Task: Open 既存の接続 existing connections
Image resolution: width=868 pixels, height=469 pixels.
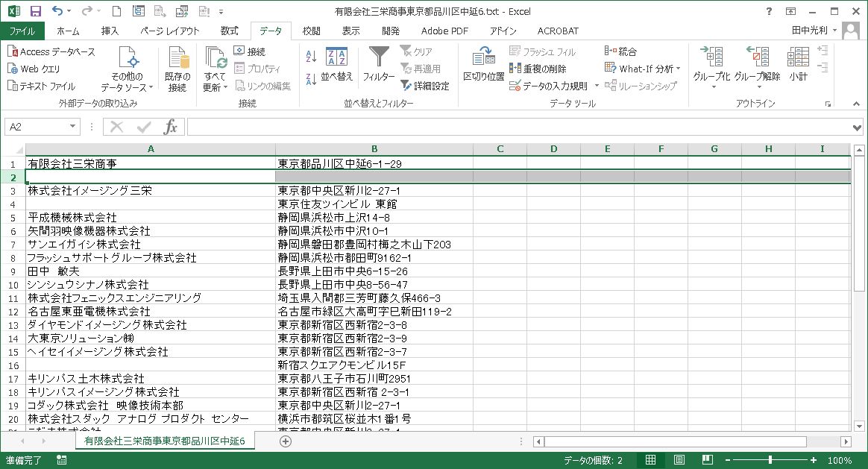Action: (x=177, y=70)
